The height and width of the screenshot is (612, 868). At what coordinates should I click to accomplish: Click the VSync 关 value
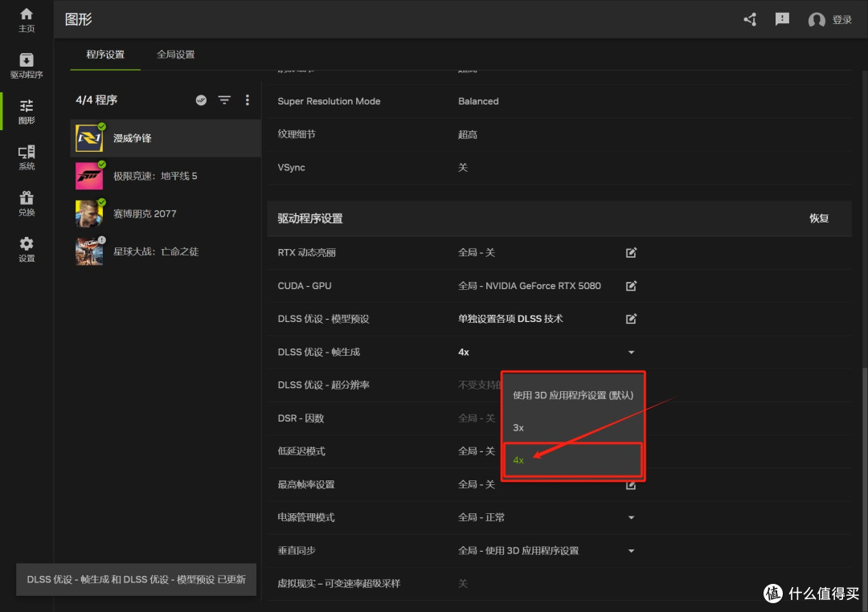coord(463,168)
